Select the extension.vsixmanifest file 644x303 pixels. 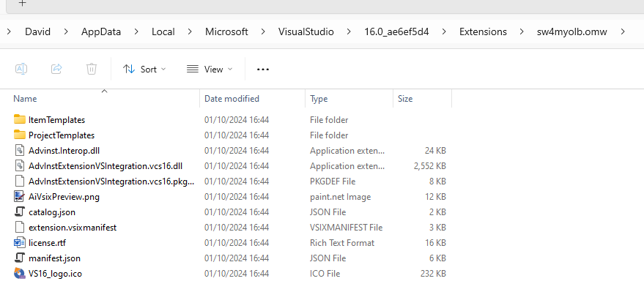(73, 228)
